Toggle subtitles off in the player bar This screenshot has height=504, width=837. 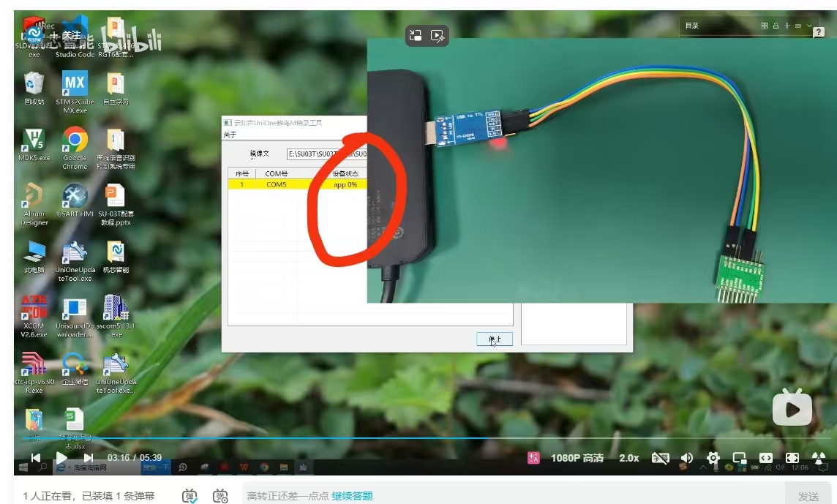[x=660, y=458]
